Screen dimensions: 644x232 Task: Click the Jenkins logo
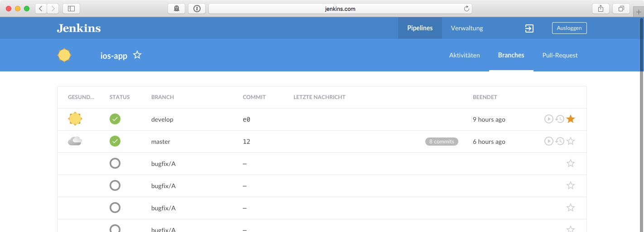79,28
